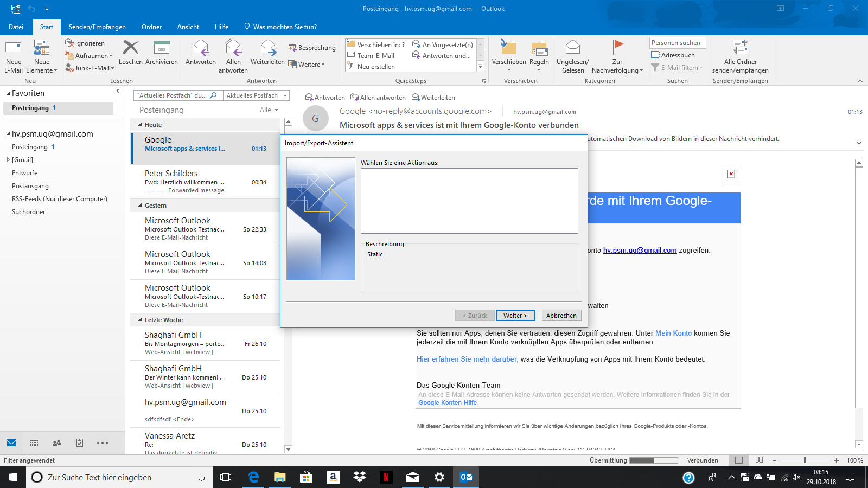Open the Adressbuch

pyautogui.click(x=673, y=55)
